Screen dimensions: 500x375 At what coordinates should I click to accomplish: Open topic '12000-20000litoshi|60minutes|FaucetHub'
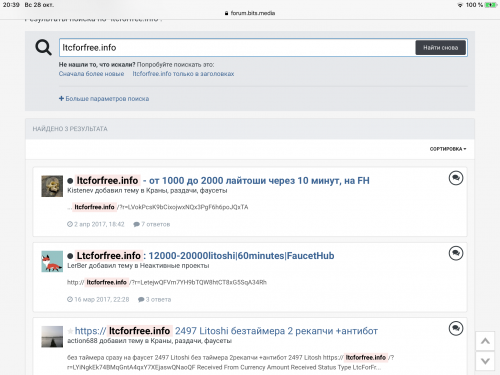click(205, 256)
